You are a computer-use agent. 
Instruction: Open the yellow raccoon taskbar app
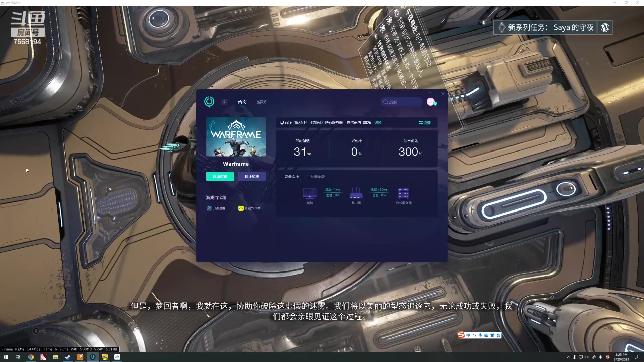point(105,357)
